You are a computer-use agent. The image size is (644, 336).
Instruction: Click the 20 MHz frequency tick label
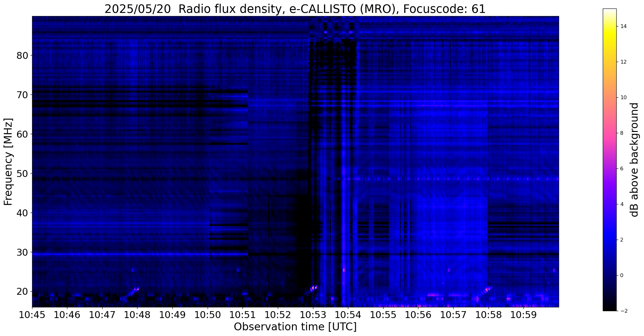22,292
